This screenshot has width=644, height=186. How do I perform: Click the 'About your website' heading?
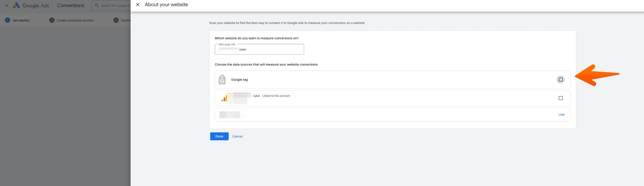(166, 5)
